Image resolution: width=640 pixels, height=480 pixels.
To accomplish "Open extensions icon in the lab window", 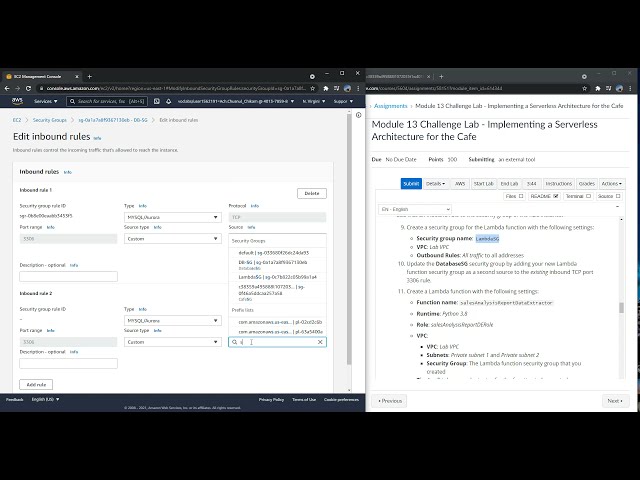I will coord(598,88).
